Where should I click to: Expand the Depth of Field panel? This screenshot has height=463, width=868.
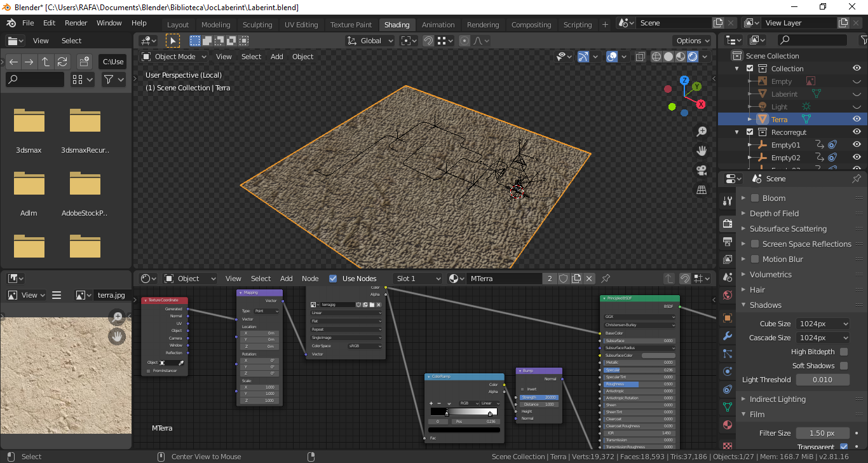pyautogui.click(x=774, y=213)
